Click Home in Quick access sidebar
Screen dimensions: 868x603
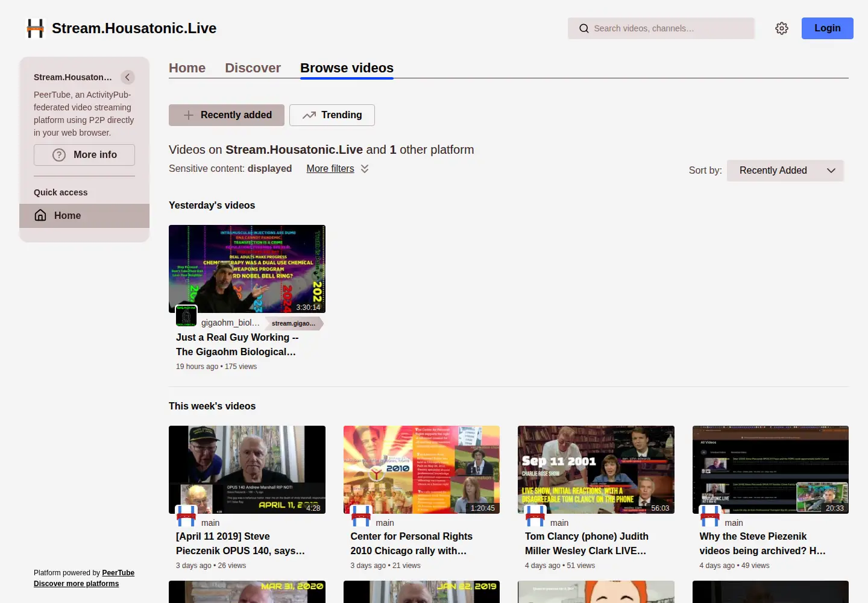pos(84,216)
